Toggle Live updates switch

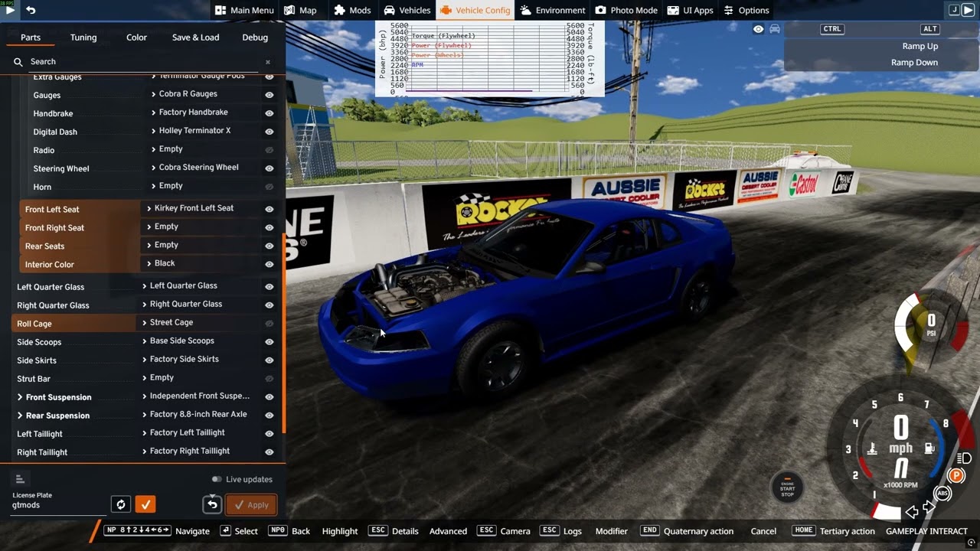pos(217,479)
